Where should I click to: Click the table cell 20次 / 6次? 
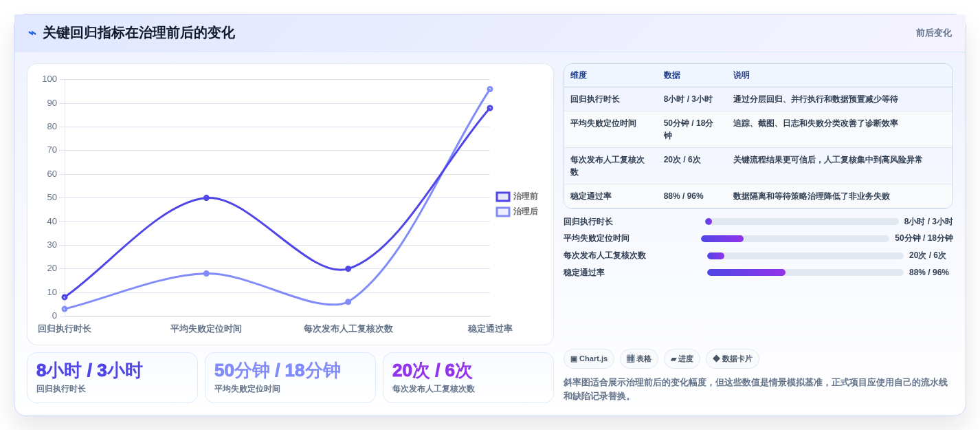point(682,160)
